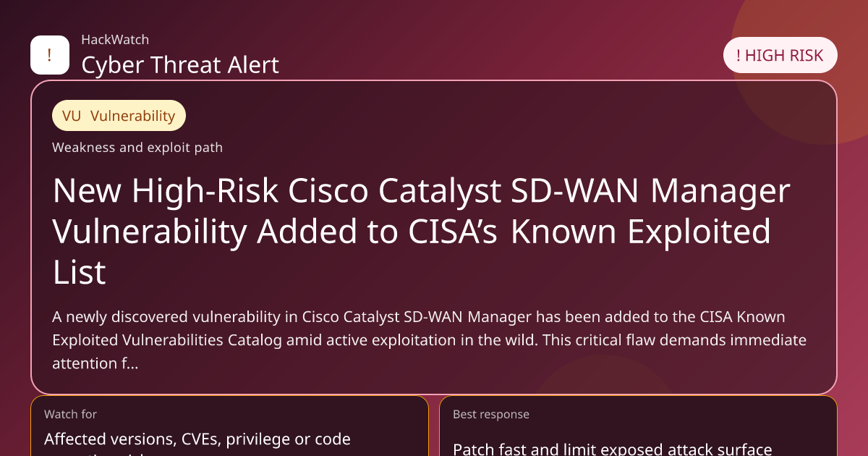Image resolution: width=868 pixels, height=456 pixels.
Task: Click the VU code in the category pill
Action: 72,116
